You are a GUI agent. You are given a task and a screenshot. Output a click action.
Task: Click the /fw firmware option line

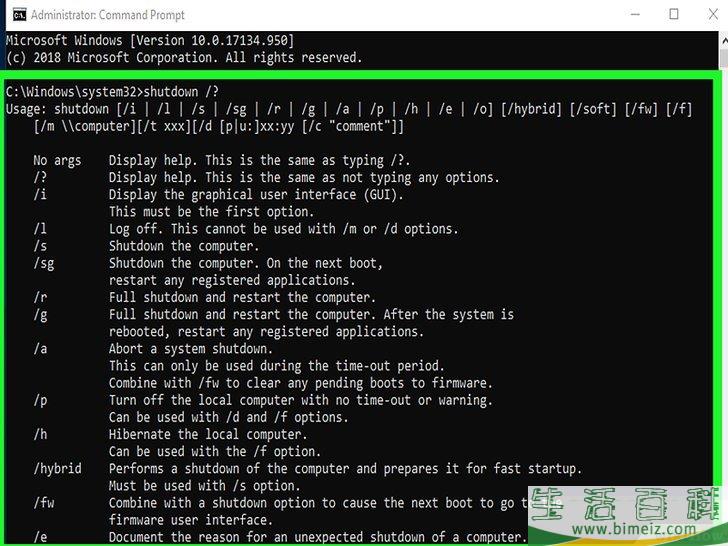pyautogui.click(x=280, y=503)
